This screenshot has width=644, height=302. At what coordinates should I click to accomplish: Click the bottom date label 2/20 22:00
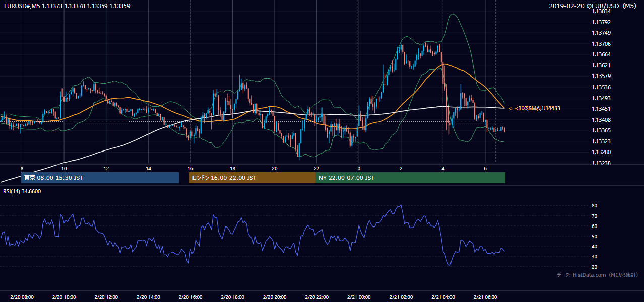(x=316, y=297)
